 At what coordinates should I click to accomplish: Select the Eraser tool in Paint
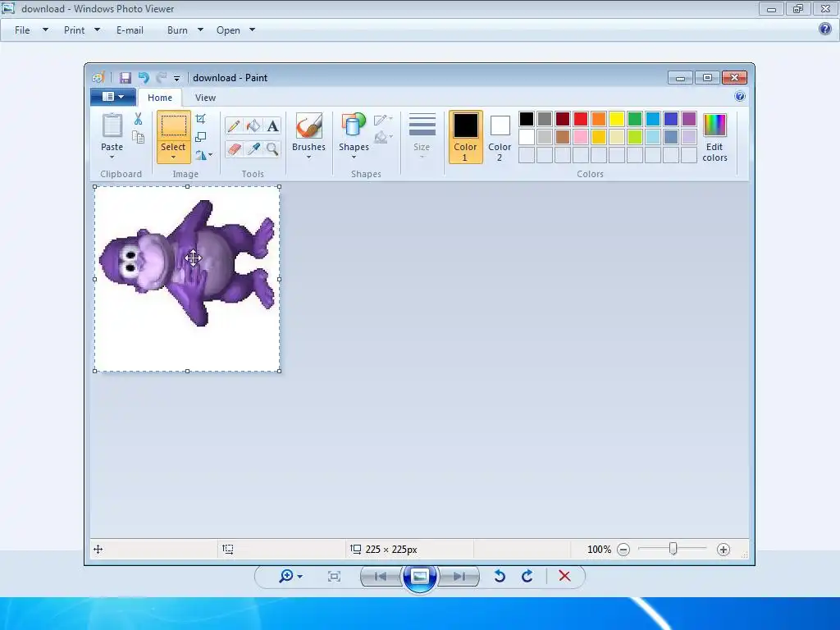[x=234, y=149]
